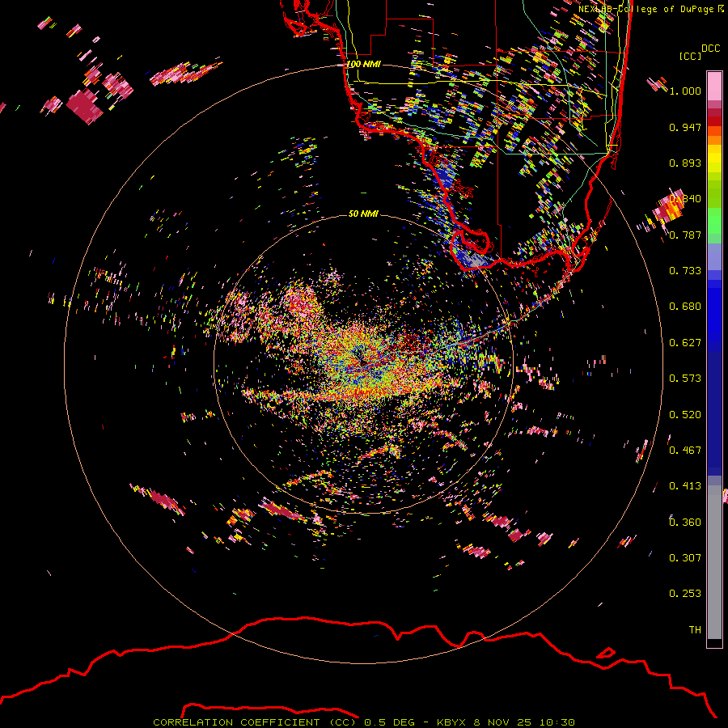Viewport: 728px width, 728px height.
Task: Select the 0.253 legend value
Action: (x=685, y=594)
